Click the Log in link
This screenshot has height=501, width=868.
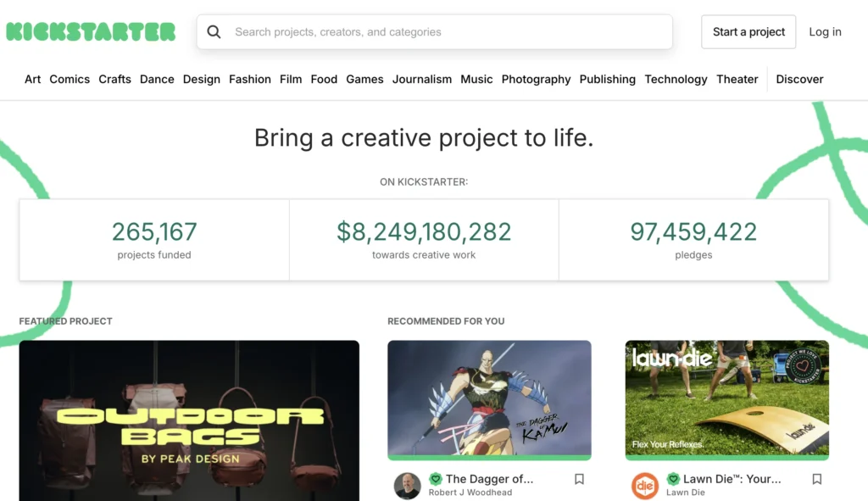tap(825, 31)
